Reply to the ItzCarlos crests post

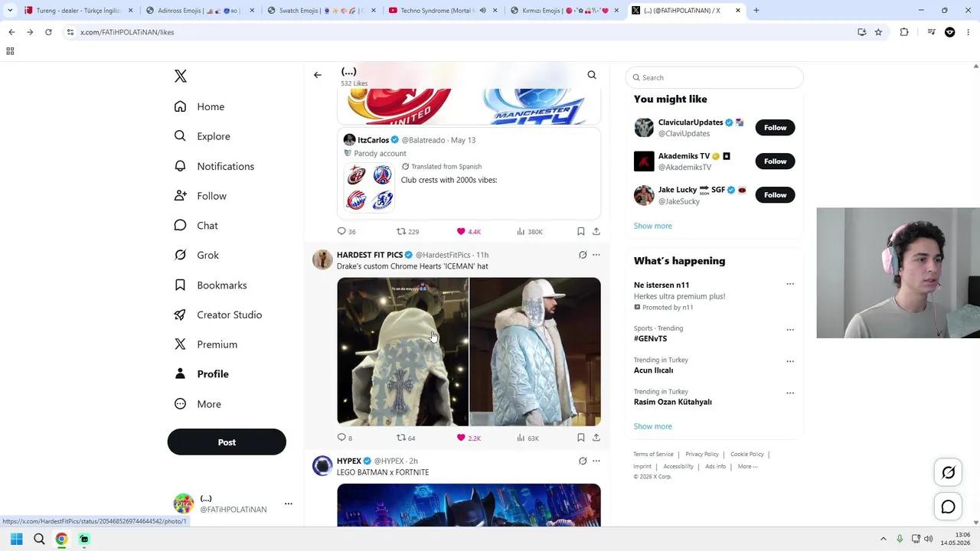[x=342, y=231]
